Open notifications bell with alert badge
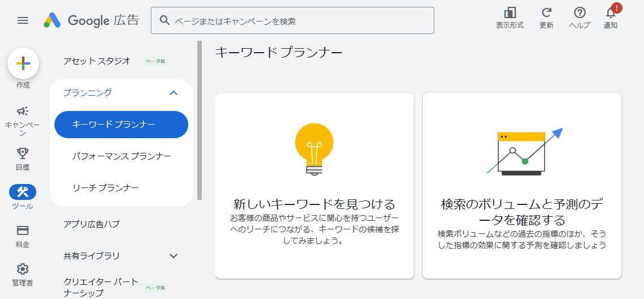 pos(611,13)
